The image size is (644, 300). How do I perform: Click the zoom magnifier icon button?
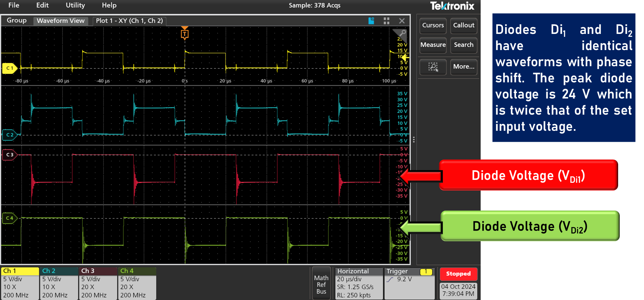coord(433,67)
